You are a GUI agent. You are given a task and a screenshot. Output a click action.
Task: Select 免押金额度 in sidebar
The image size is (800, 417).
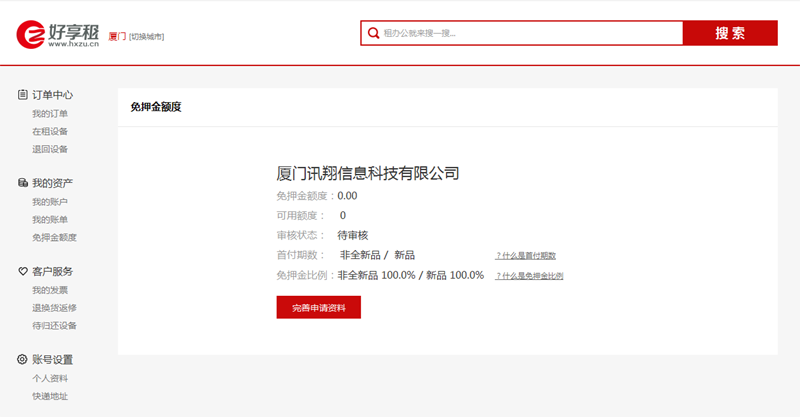point(55,237)
